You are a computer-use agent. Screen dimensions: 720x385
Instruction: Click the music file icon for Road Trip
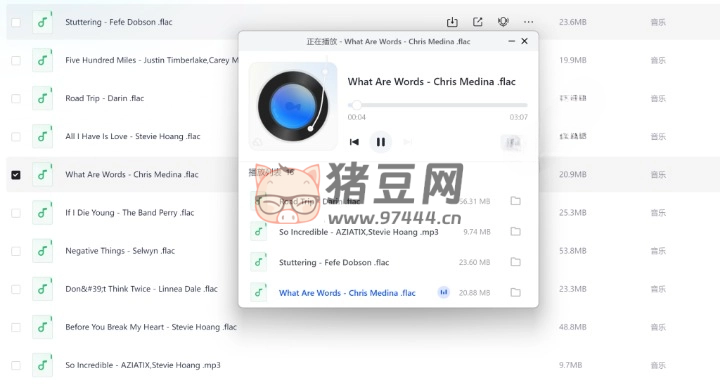(42, 98)
